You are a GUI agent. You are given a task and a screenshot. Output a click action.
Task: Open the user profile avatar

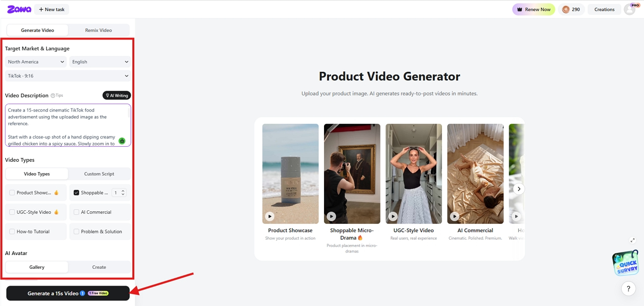click(630, 9)
